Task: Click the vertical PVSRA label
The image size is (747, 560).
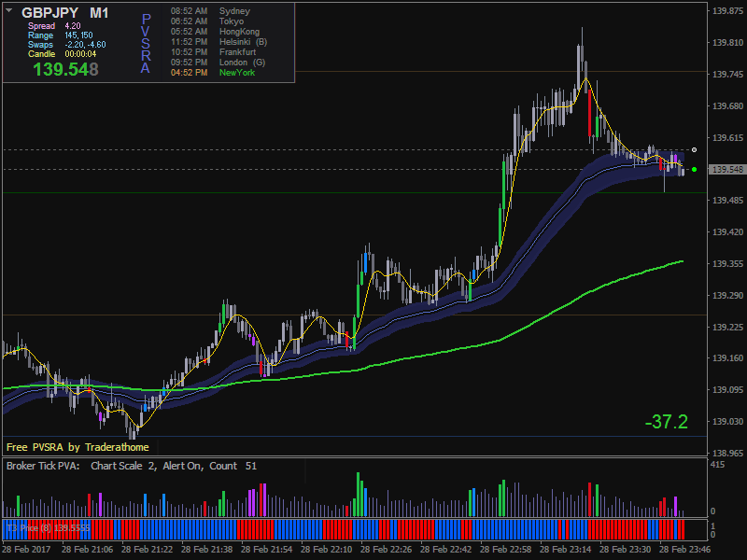Action: coord(146,43)
